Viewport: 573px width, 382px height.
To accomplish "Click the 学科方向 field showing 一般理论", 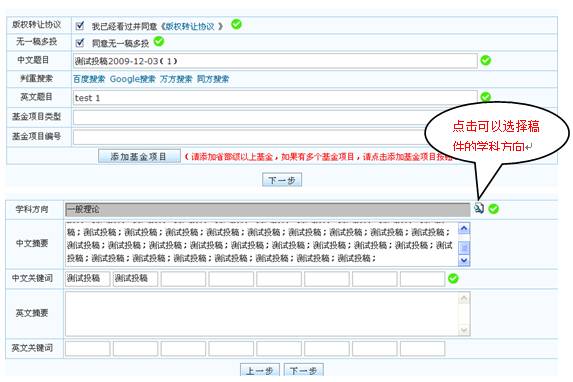I will [x=267, y=209].
